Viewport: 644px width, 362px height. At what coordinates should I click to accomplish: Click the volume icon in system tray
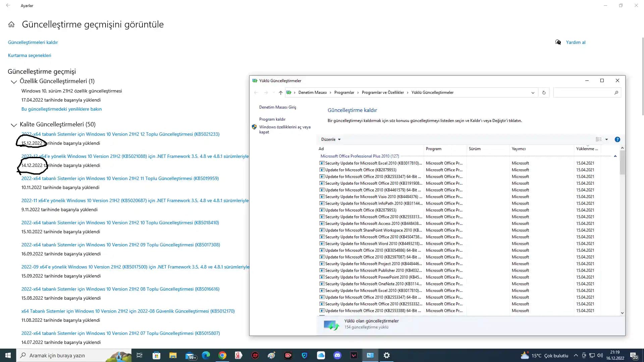point(600,355)
